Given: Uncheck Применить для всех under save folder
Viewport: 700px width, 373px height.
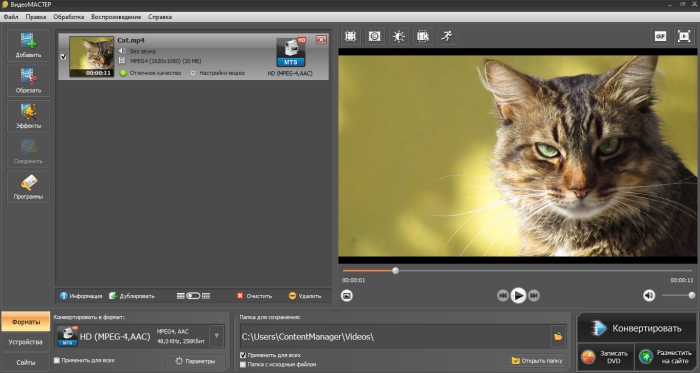Looking at the screenshot, I should [x=243, y=355].
